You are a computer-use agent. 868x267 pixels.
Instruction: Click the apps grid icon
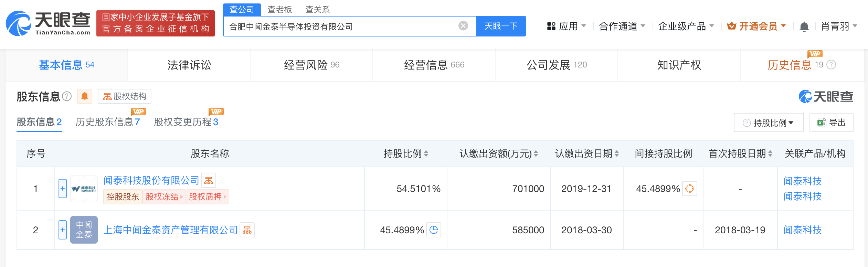point(551,26)
